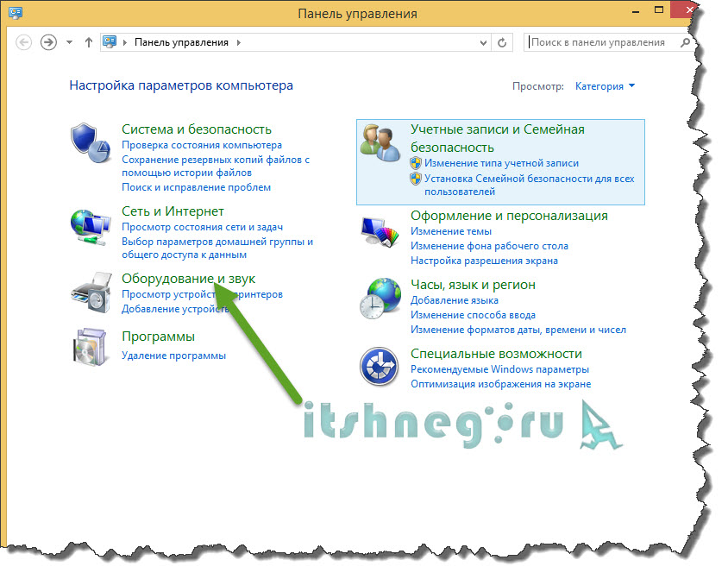
Task: Open Сохранение резервных копий файлов link
Action: coord(216,167)
